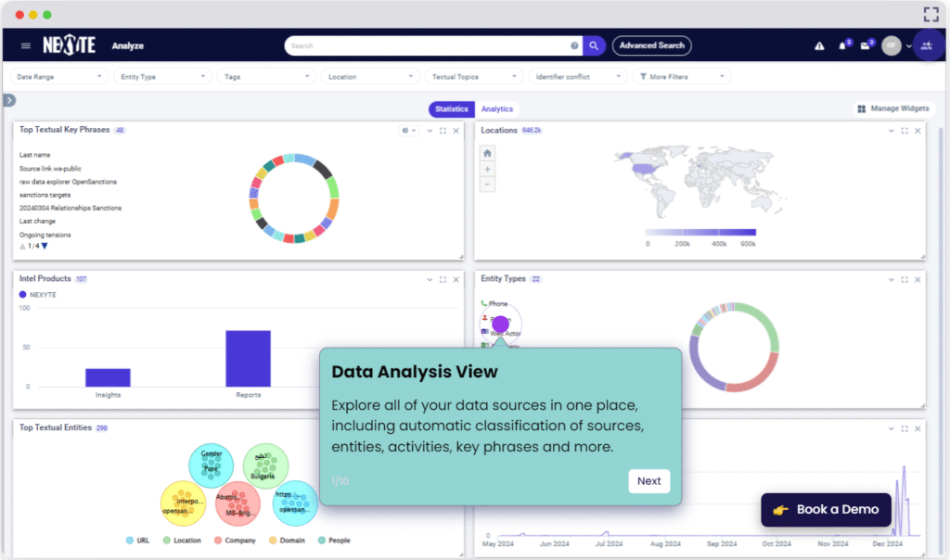Close the Top Textual Key Phrases widget
The image size is (950, 560).
pyautogui.click(x=456, y=131)
